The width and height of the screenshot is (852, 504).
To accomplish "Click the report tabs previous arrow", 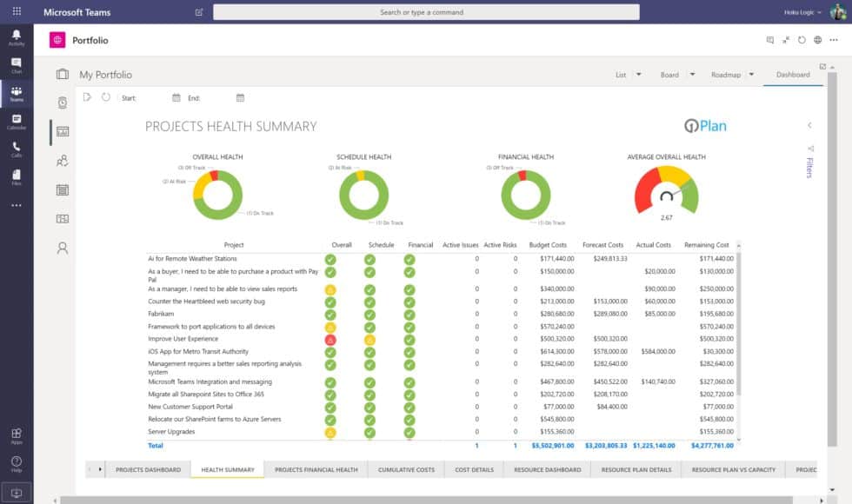I will [90, 469].
